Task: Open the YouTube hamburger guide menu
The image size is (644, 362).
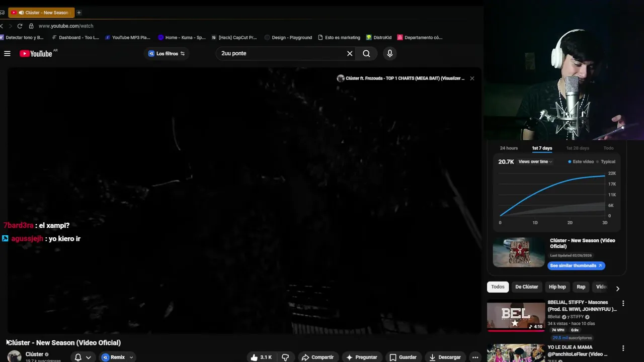Action: (x=7, y=53)
